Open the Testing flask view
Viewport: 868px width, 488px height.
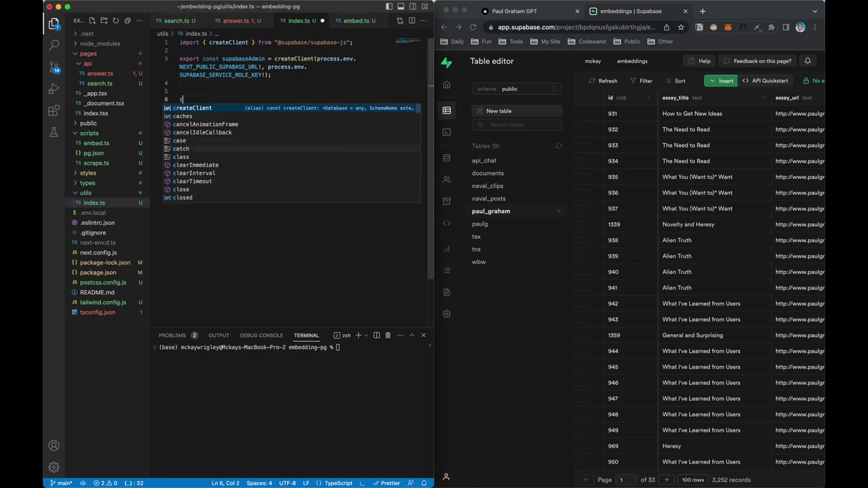(x=54, y=132)
